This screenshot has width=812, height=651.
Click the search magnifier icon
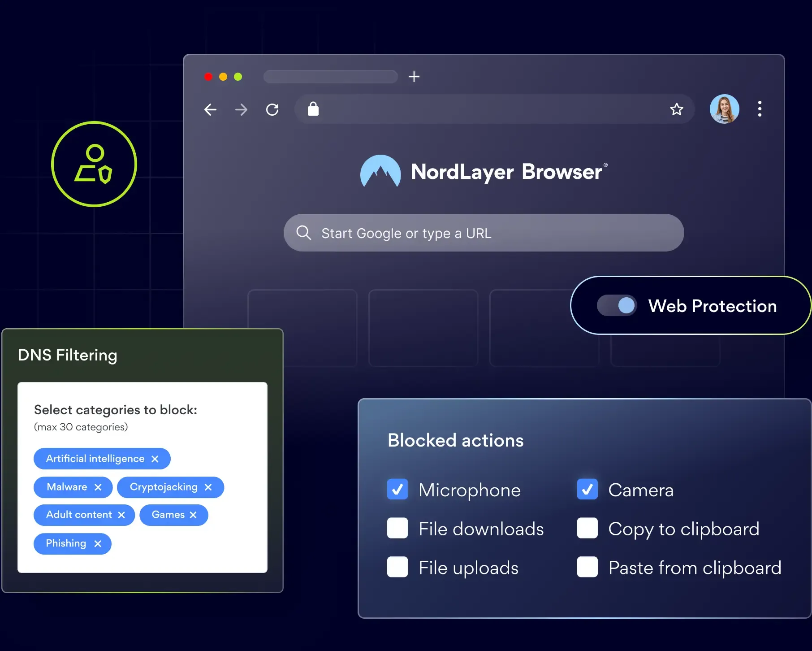tap(303, 233)
